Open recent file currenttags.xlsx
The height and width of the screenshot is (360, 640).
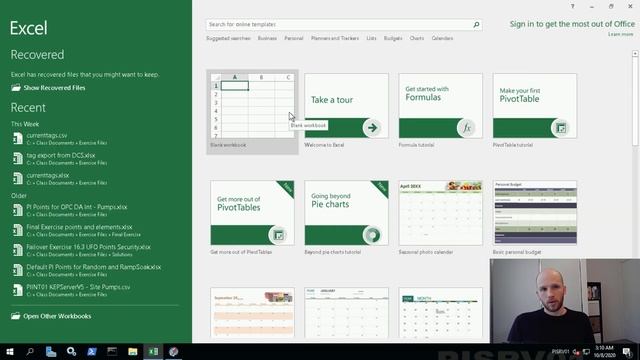(x=60, y=179)
